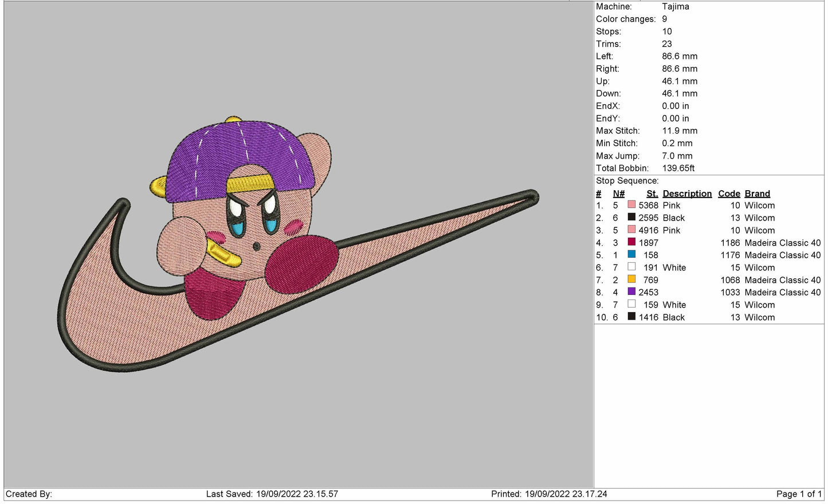The width and height of the screenshot is (828, 504).
Task: Click the red boxing glove in the design
Action: 301,262
